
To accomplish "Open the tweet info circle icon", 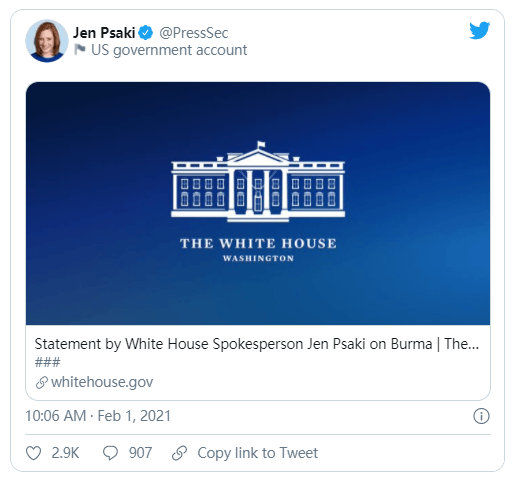I will click(x=481, y=416).
